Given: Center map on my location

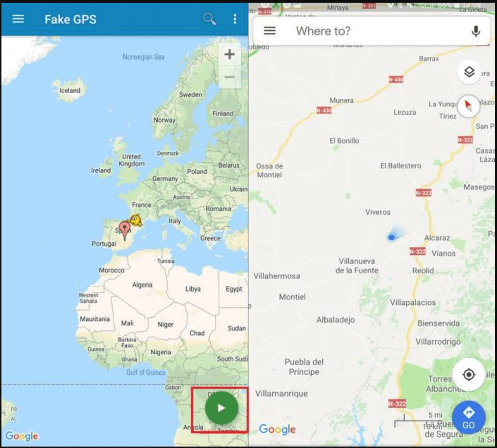Looking at the screenshot, I should pos(469,374).
